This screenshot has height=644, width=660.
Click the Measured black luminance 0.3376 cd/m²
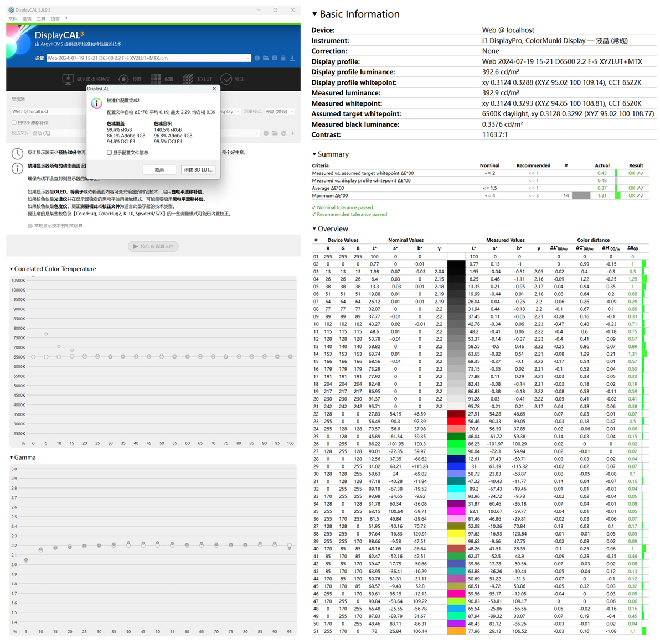pyautogui.click(x=503, y=124)
